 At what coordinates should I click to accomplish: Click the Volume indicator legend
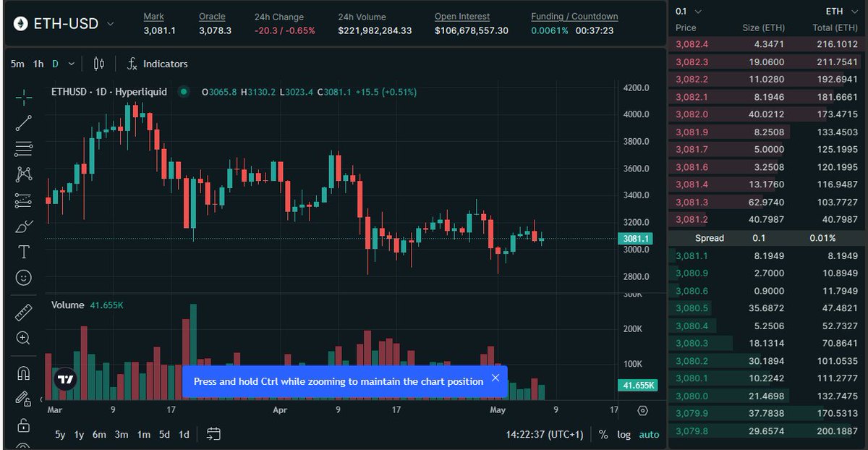[68, 305]
